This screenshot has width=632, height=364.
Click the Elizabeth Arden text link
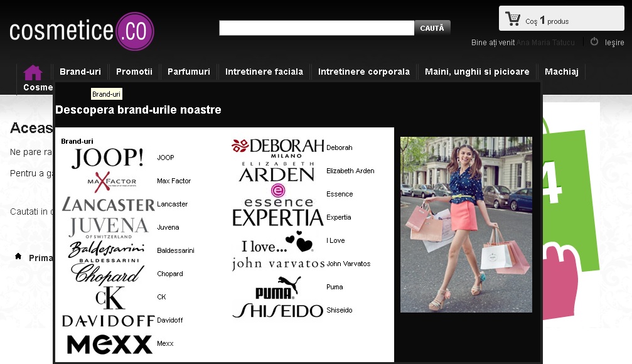coord(350,171)
